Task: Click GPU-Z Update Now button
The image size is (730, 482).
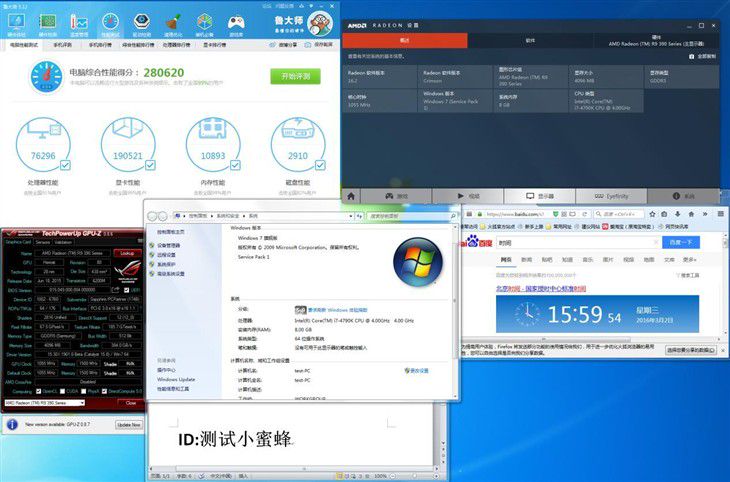Action: (x=128, y=425)
